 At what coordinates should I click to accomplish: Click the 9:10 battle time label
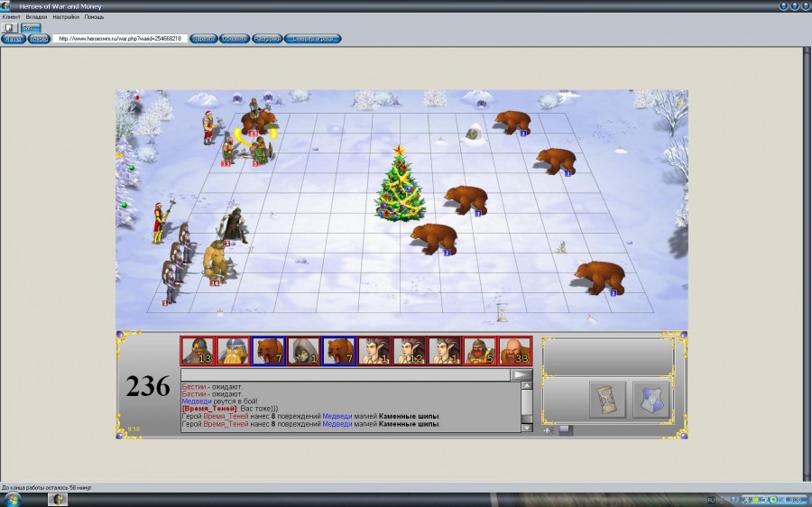point(134,429)
